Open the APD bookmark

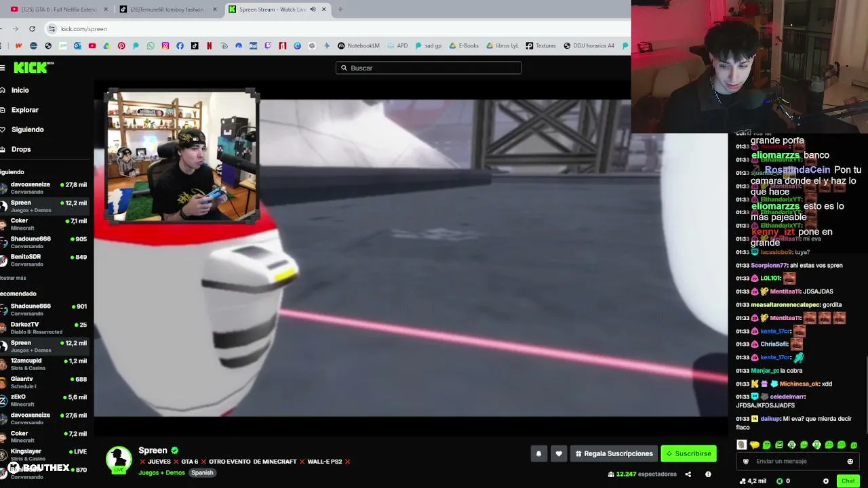point(398,46)
